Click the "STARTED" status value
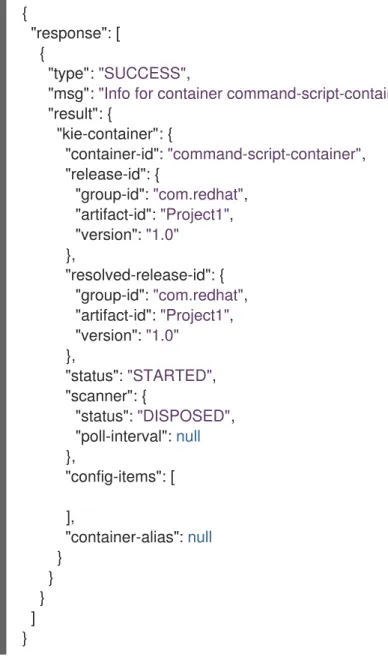This screenshot has height=660, width=388. click(x=171, y=375)
